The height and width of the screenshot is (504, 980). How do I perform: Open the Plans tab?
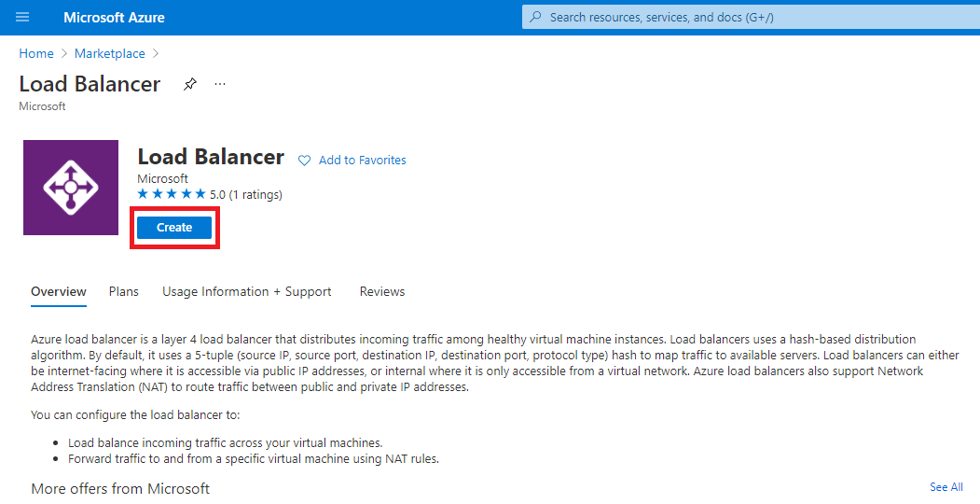tap(123, 291)
